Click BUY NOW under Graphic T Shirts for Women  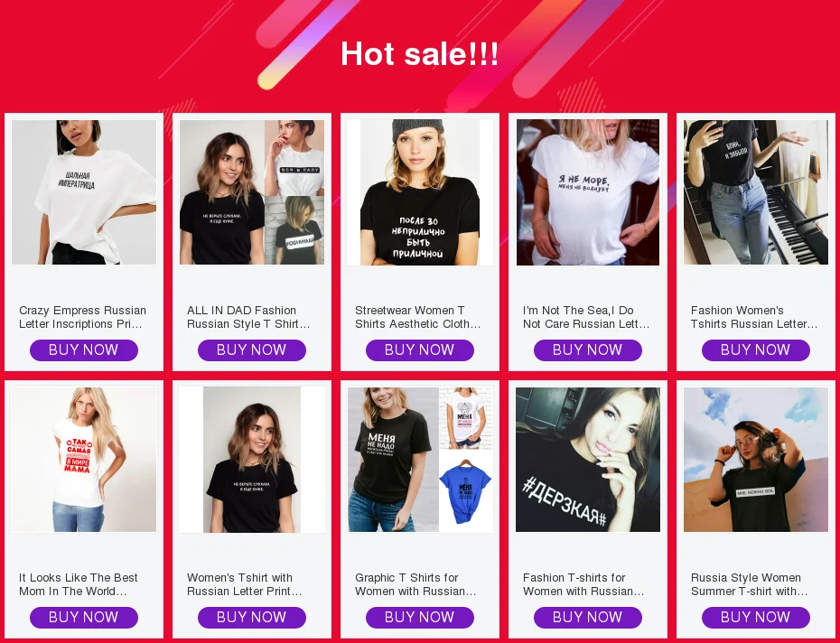coord(419,618)
